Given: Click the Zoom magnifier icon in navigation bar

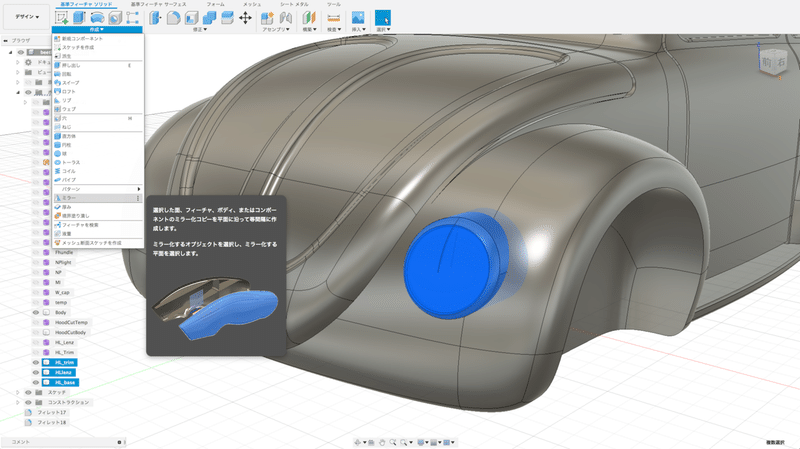Looking at the screenshot, I should 393,442.
